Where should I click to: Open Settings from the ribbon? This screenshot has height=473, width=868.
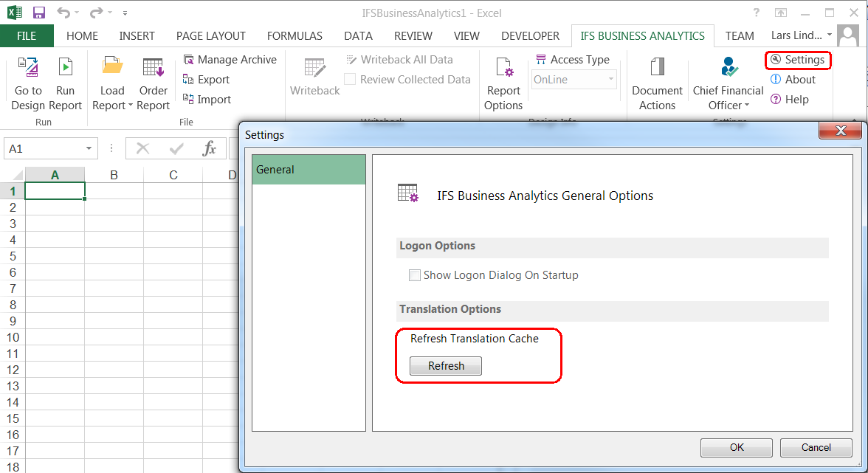click(x=798, y=60)
